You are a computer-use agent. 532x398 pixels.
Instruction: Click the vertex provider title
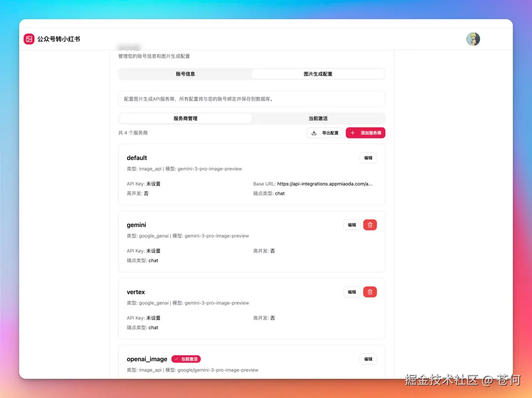[x=136, y=292]
